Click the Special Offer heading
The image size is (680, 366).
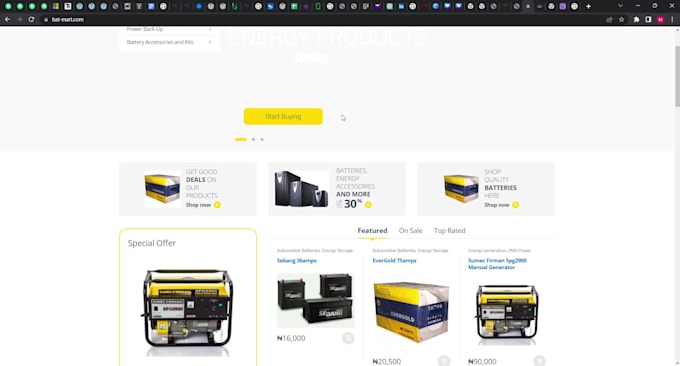pos(152,243)
